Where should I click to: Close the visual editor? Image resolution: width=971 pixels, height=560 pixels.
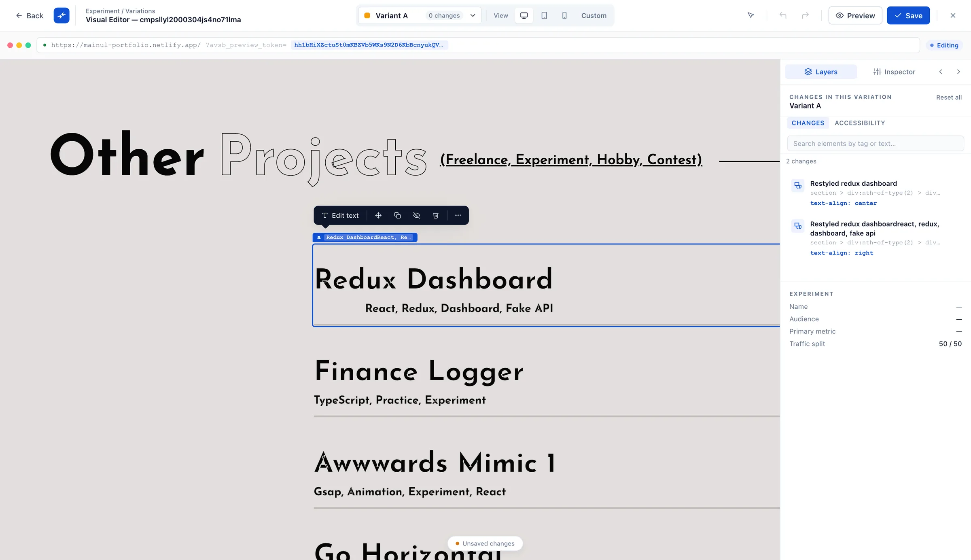point(953,15)
